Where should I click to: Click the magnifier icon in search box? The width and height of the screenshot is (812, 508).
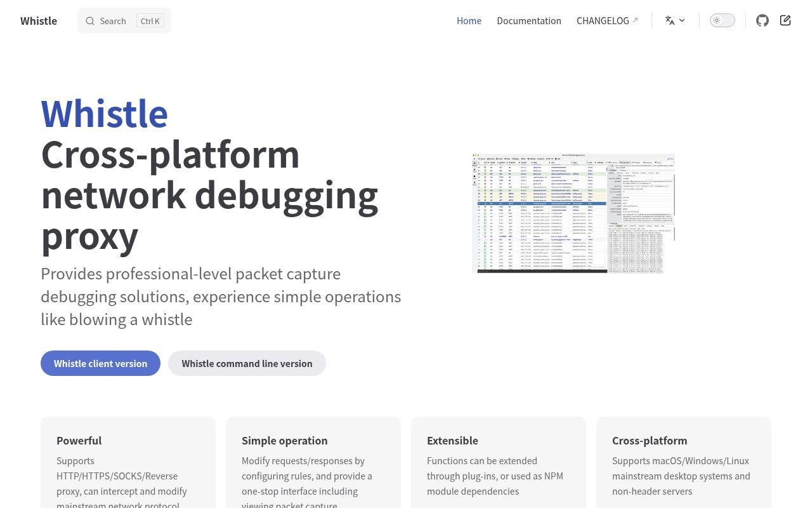point(90,21)
